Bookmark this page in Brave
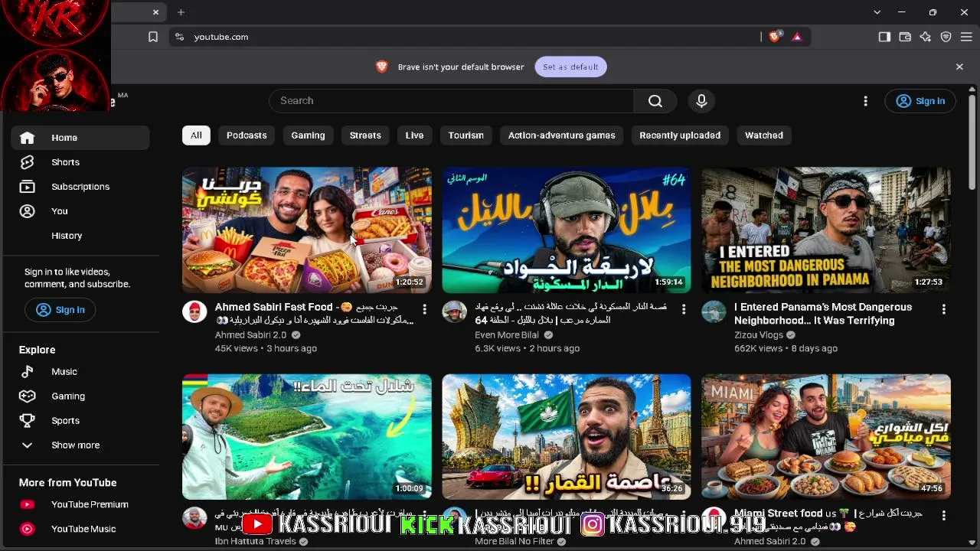This screenshot has height=551, width=980. [153, 37]
